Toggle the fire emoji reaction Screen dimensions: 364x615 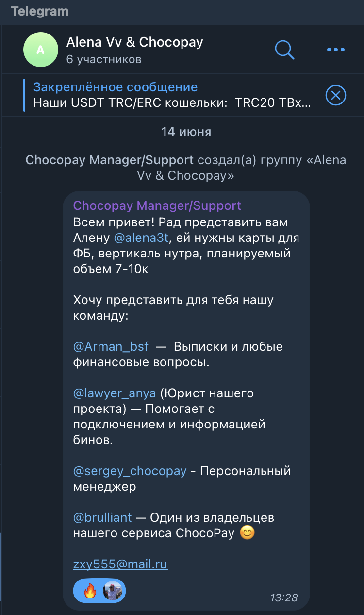pos(90,591)
